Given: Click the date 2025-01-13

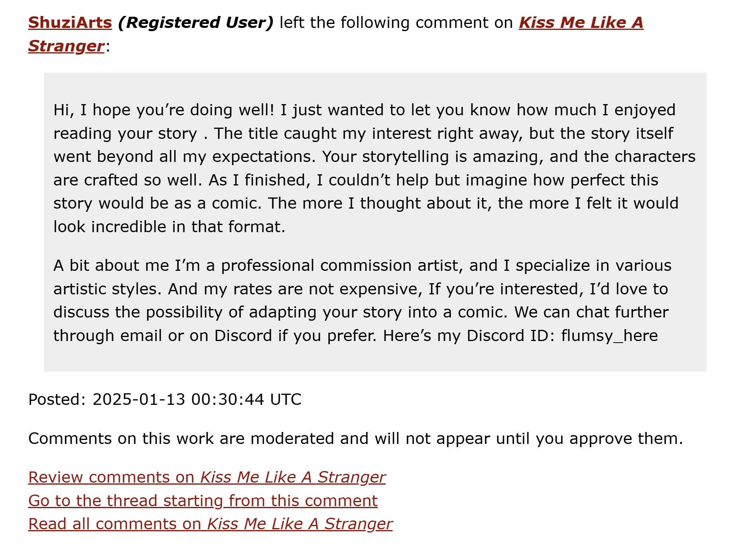Looking at the screenshot, I should pos(139,399).
